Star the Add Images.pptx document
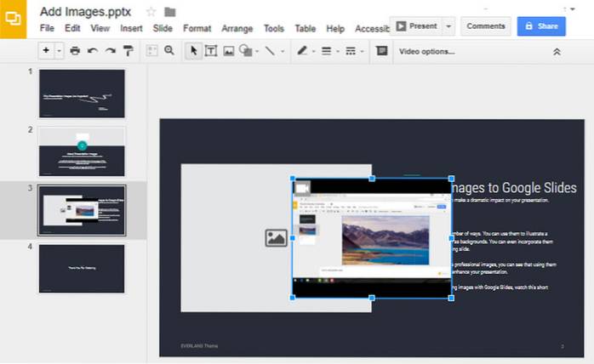The width and height of the screenshot is (594, 364). 151,11
